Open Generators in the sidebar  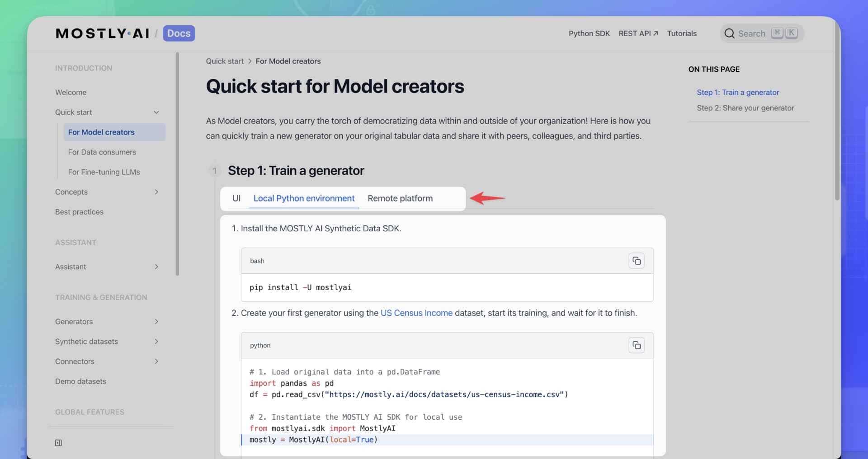pos(74,322)
